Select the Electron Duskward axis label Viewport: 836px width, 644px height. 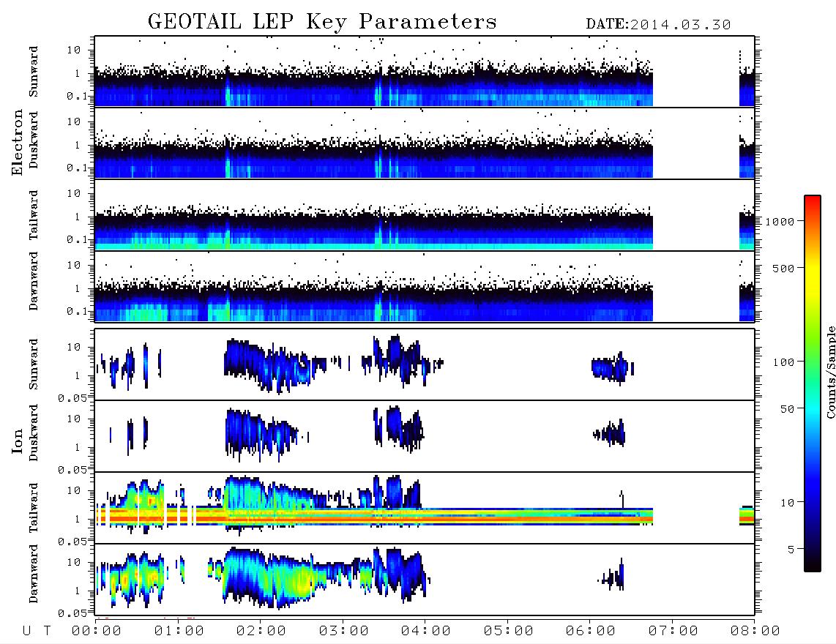(34, 140)
